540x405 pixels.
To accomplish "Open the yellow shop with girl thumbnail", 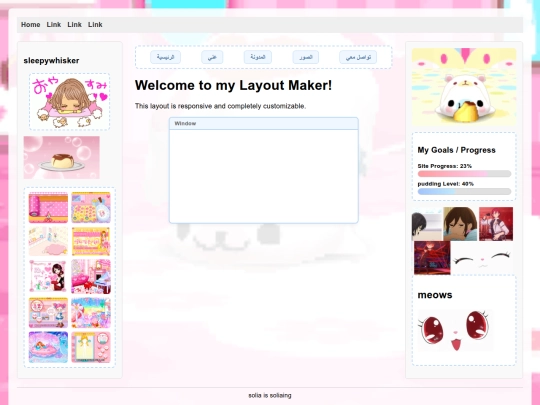I will point(91,241).
